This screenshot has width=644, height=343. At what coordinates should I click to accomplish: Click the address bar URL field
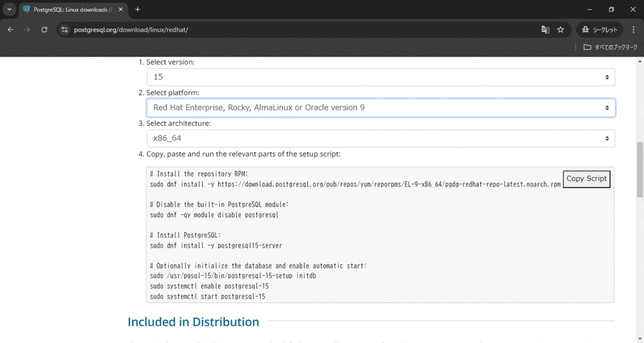pyautogui.click(x=301, y=30)
